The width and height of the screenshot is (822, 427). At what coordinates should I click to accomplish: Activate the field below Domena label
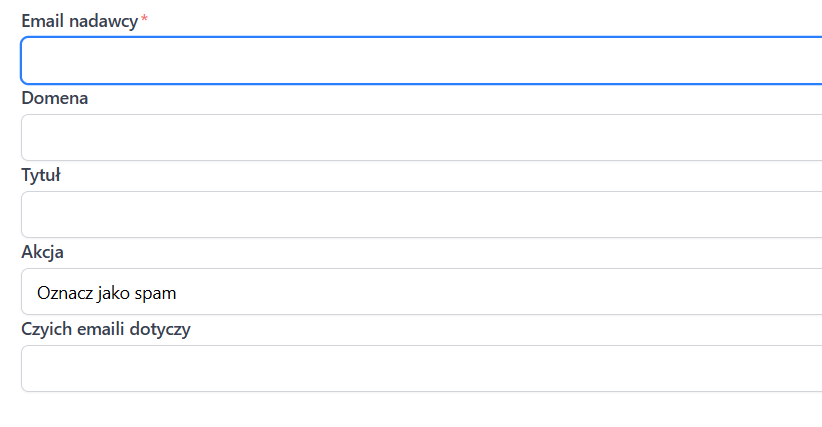[420, 138]
